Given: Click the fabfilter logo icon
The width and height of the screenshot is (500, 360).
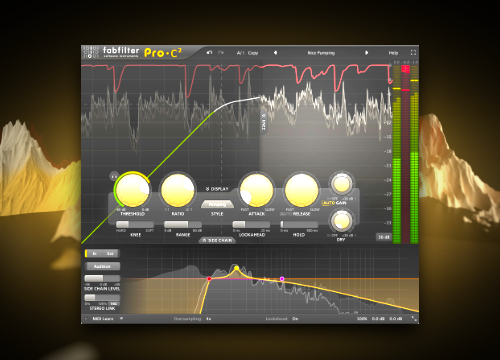Looking at the screenshot, I should tap(91, 52).
